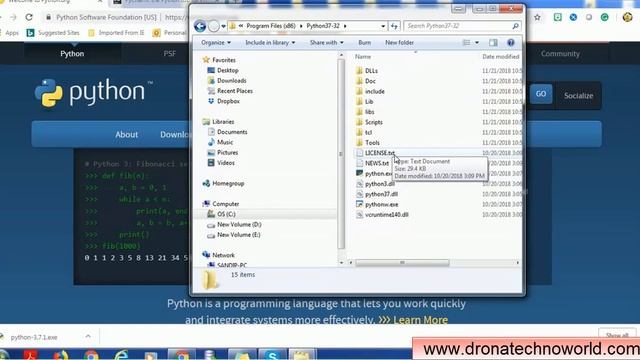This screenshot has height=360, width=640.
Task: Click the Burn toolbar button
Action: pyautogui.click(x=364, y=42)
